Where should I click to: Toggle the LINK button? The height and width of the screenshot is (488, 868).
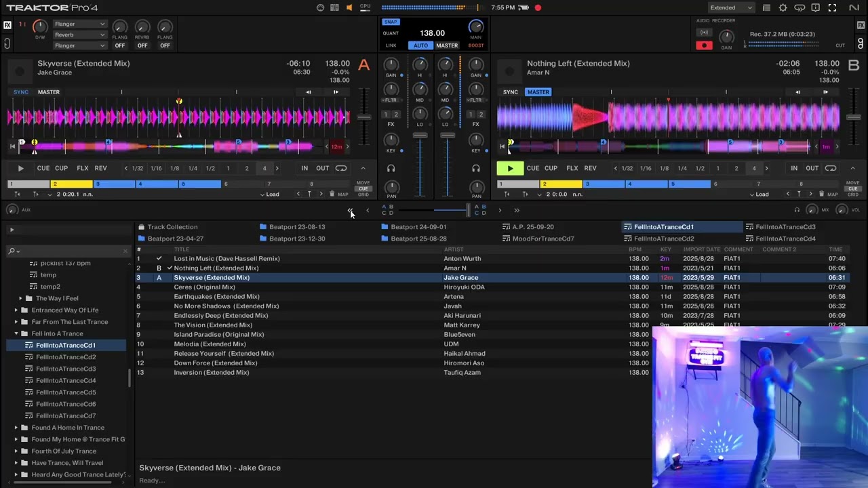pyautogui.click(x=391, y=45)
